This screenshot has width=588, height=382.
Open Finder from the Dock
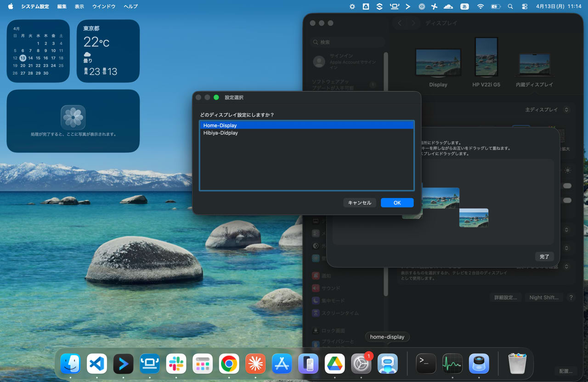coord(70,364)
